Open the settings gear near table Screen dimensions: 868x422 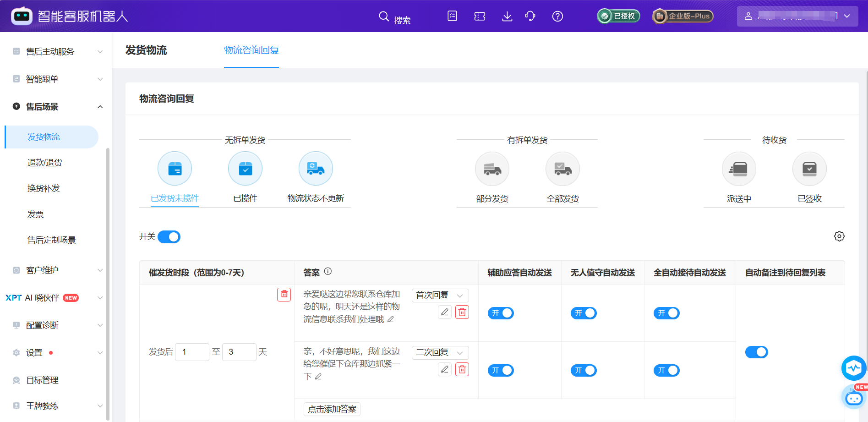(839, 236)
